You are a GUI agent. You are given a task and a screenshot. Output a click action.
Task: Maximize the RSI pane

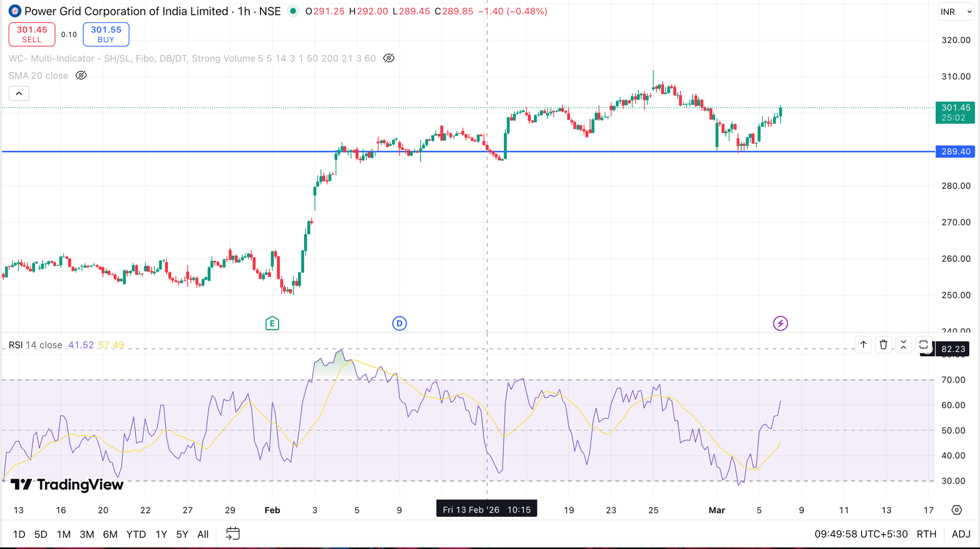923,345
